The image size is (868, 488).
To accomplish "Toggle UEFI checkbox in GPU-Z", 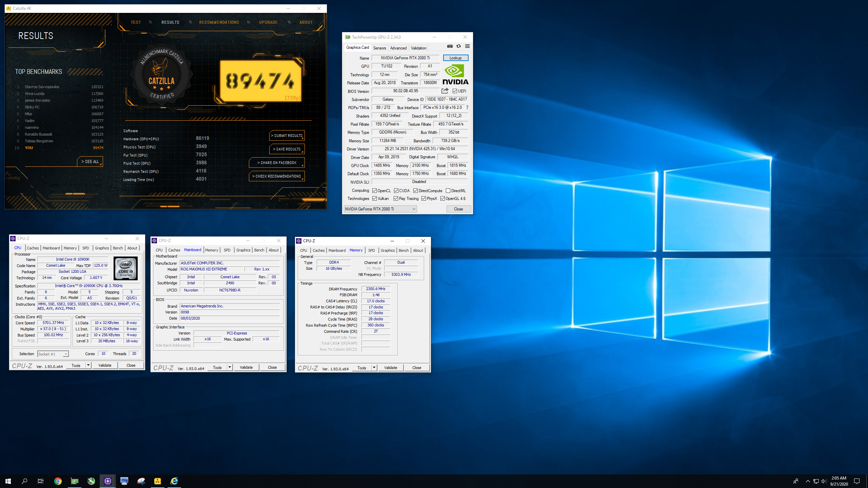I will coord(455,91).
